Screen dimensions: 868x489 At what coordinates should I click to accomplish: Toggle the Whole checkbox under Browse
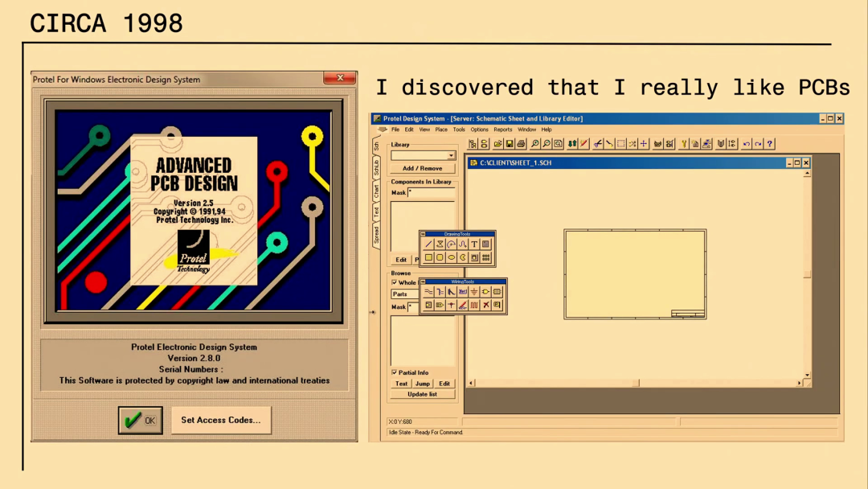(x=395, y=282)
